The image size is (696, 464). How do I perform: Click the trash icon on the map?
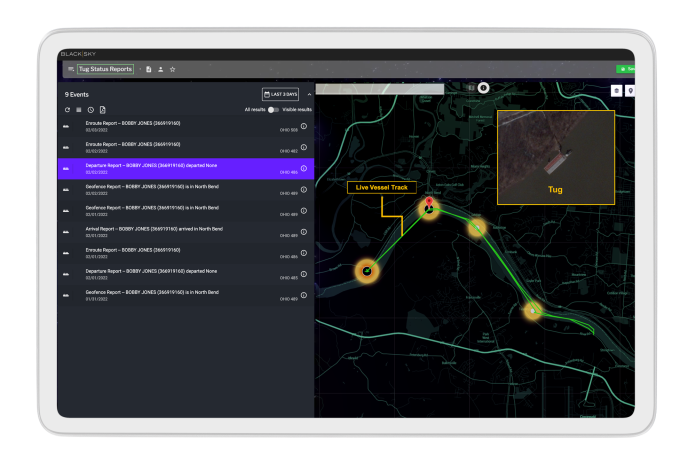(x=615, y=91)
